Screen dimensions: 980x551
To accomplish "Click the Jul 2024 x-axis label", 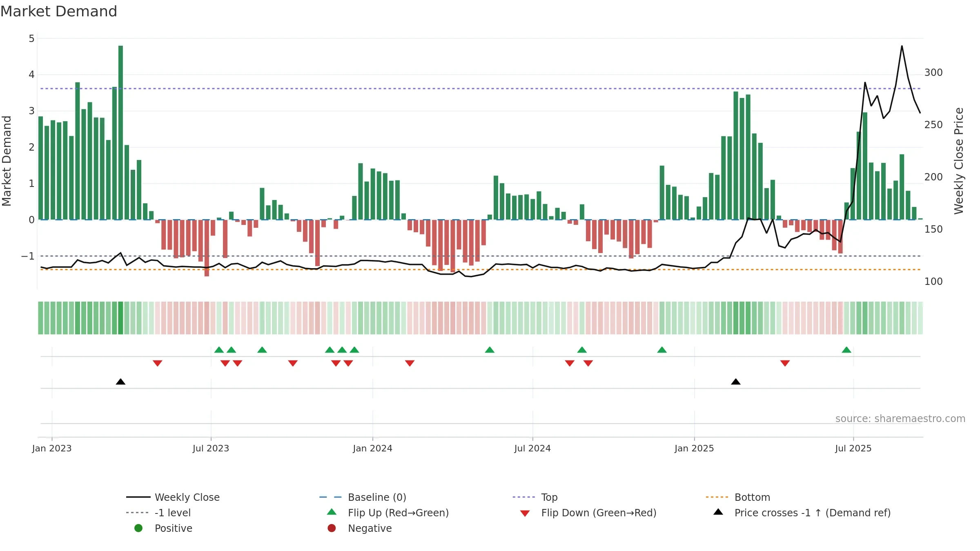I will pyautogui.click(x=532, y=448).
